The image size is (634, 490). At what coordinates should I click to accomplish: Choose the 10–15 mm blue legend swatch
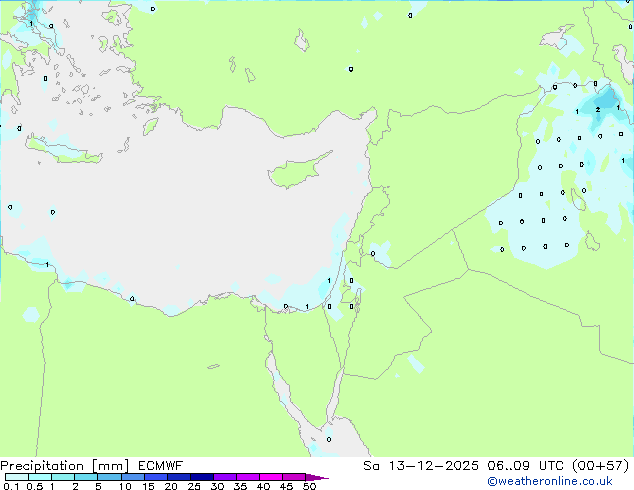click(132, 477)
